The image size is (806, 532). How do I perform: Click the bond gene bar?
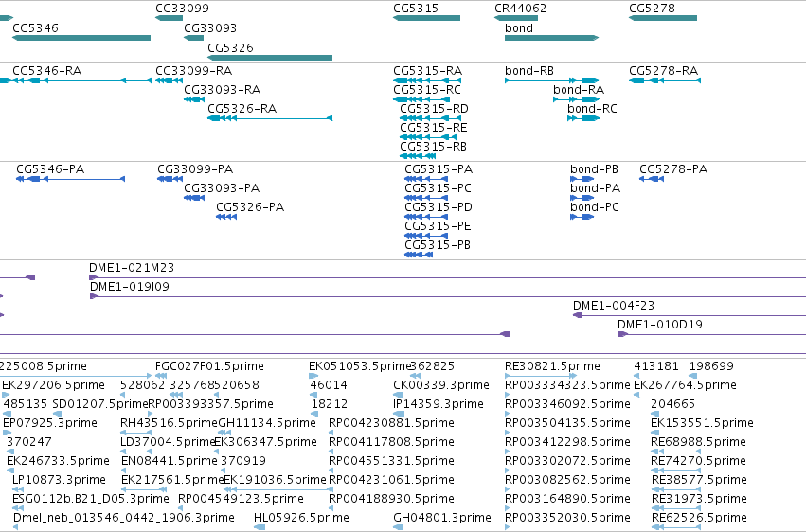tap(551, 38)
